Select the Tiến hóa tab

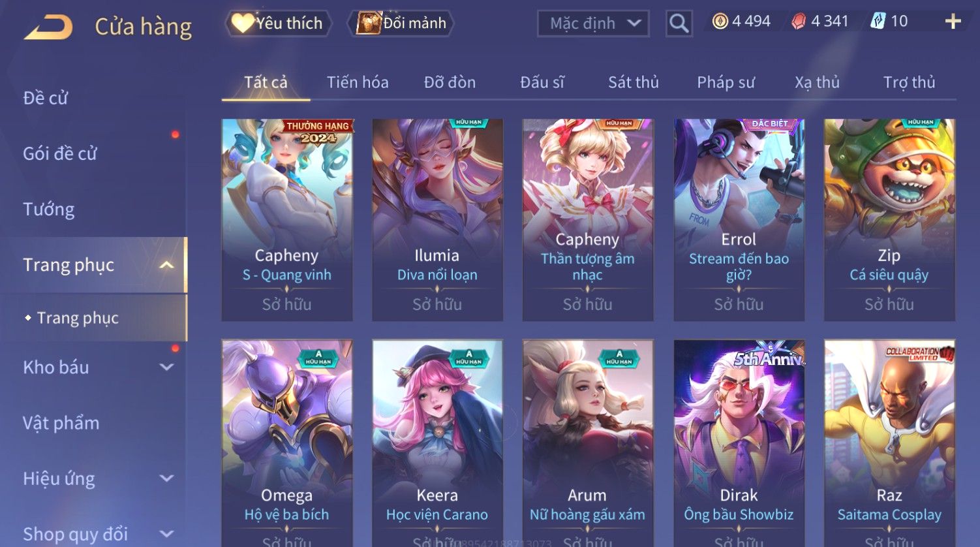pos(358,82)
